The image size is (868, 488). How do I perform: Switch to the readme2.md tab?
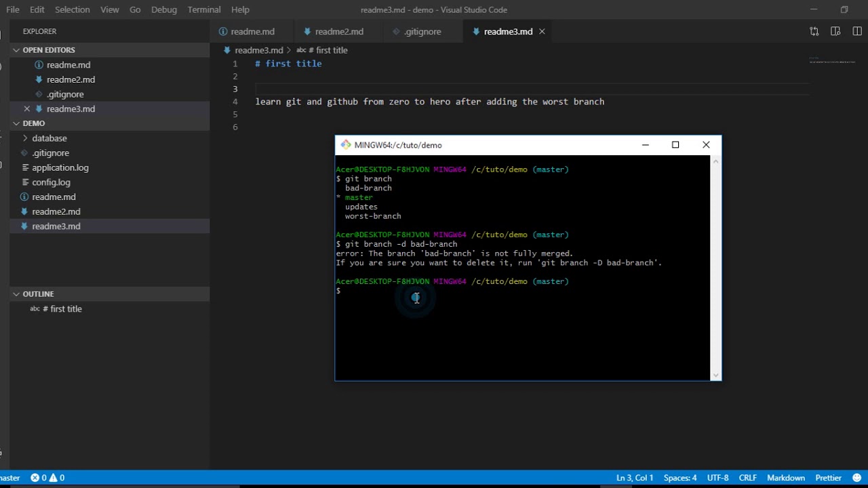[339, 32]
